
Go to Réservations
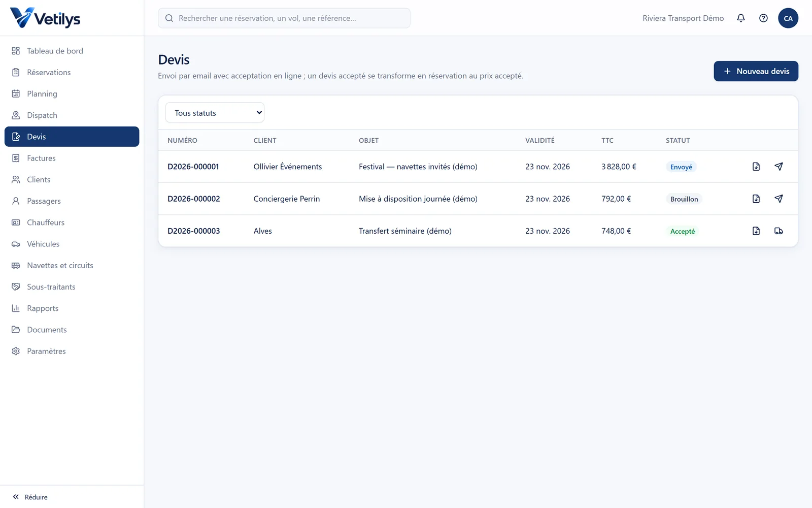(72, 72)
